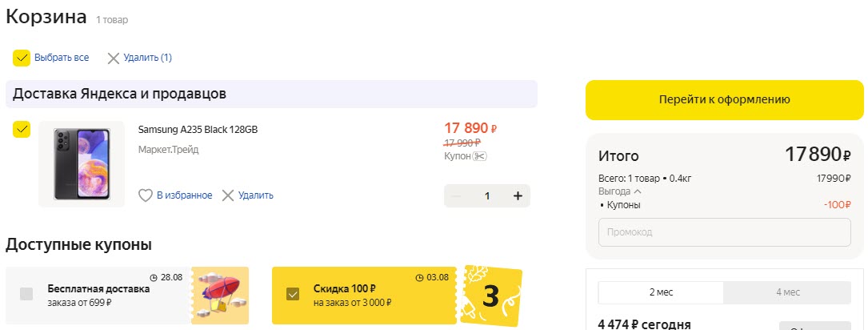Enable the Бесплатная доставка coupon checkbox

click(x=26, y=294)
